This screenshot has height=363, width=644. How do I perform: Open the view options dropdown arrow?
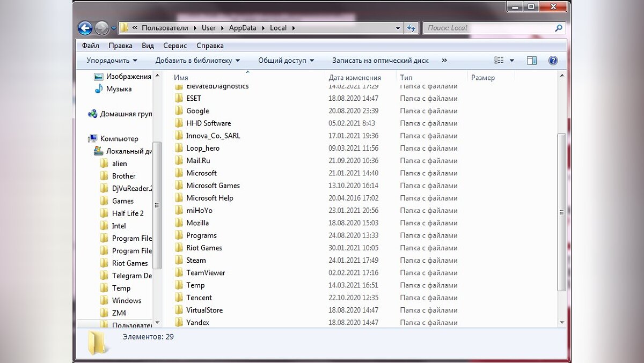pos(511,61)
